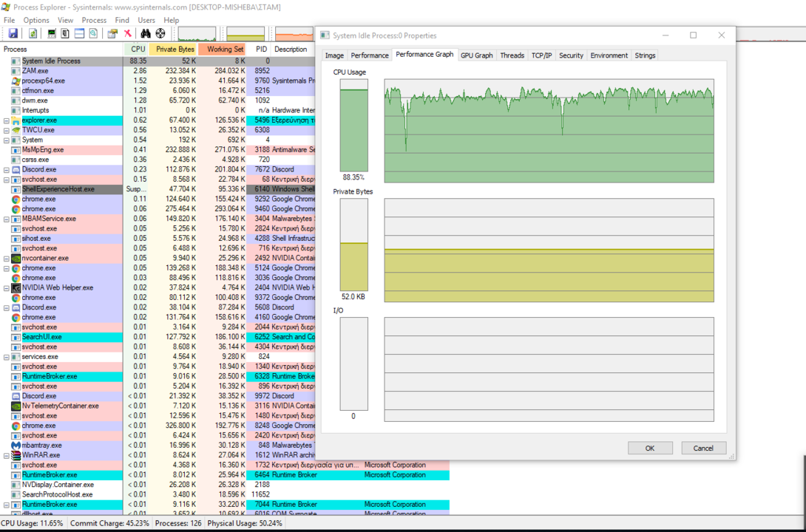Collapse the services.exe process tree
The image size is (806, 532).
(6, 356)
